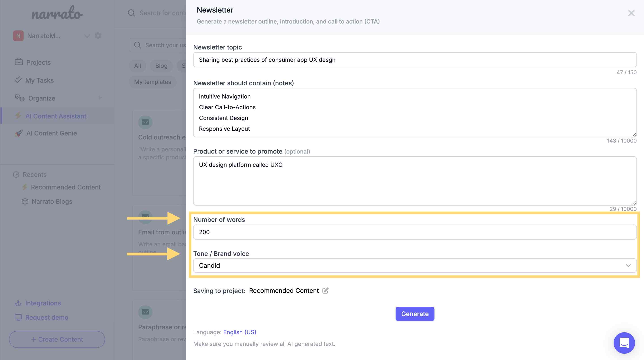This screenshot has width=644, height=360.
Task: Click the Paraphrase card envelope icon
Action: 145,312
